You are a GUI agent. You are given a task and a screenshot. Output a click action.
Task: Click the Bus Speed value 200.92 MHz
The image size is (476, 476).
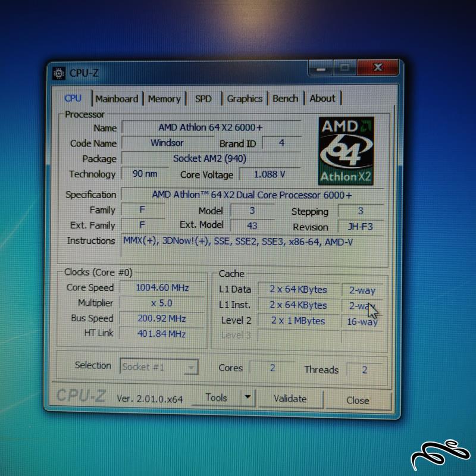tap(162, 318)
